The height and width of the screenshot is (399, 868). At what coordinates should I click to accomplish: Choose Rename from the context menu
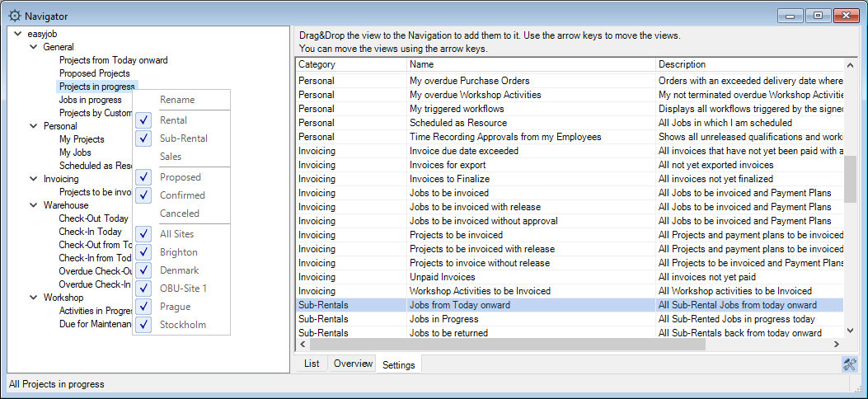tap(177, 100)
